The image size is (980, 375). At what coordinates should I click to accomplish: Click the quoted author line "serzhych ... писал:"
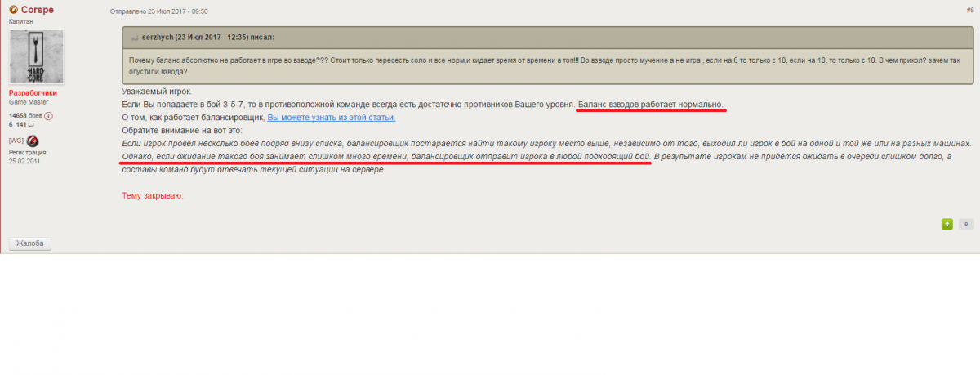pyautogui.click(x=208, y=38)
